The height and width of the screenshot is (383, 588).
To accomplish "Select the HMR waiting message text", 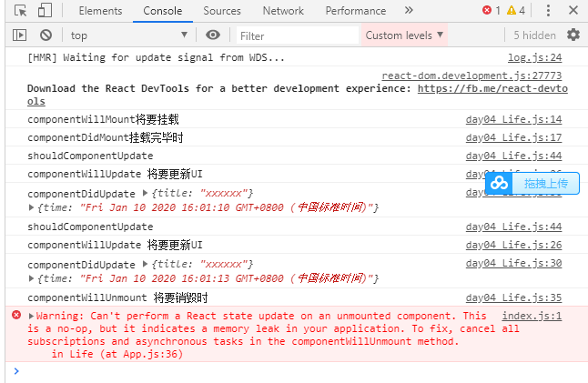I will (156, 57).
